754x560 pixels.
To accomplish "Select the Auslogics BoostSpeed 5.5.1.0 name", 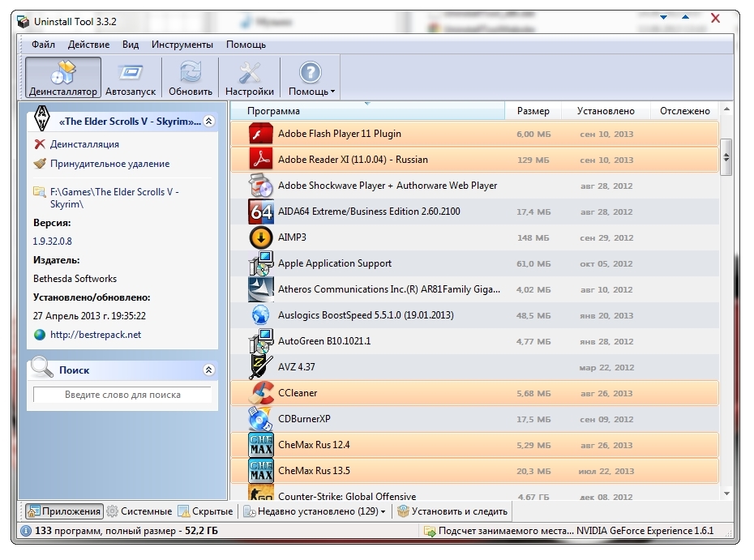I will [366, 315].
